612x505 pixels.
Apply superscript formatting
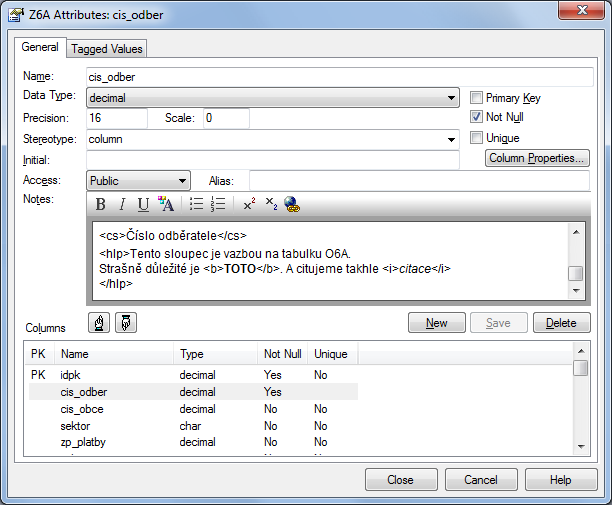point(249,205)
